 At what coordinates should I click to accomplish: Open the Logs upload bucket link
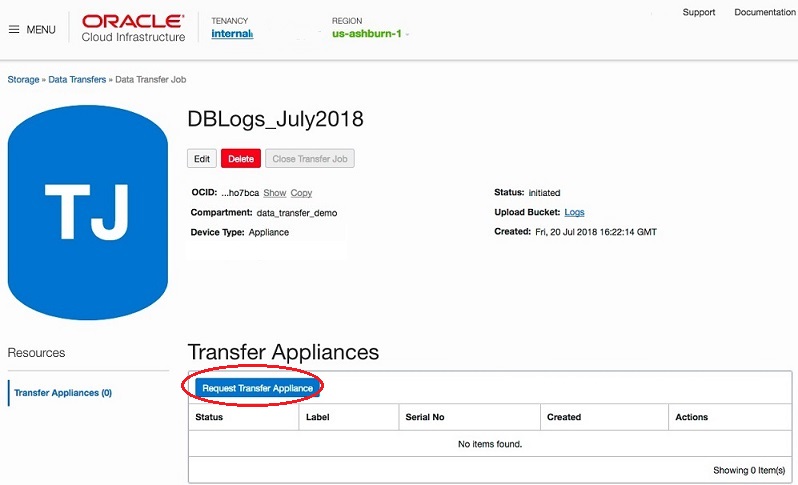click(x=574, y=212)
